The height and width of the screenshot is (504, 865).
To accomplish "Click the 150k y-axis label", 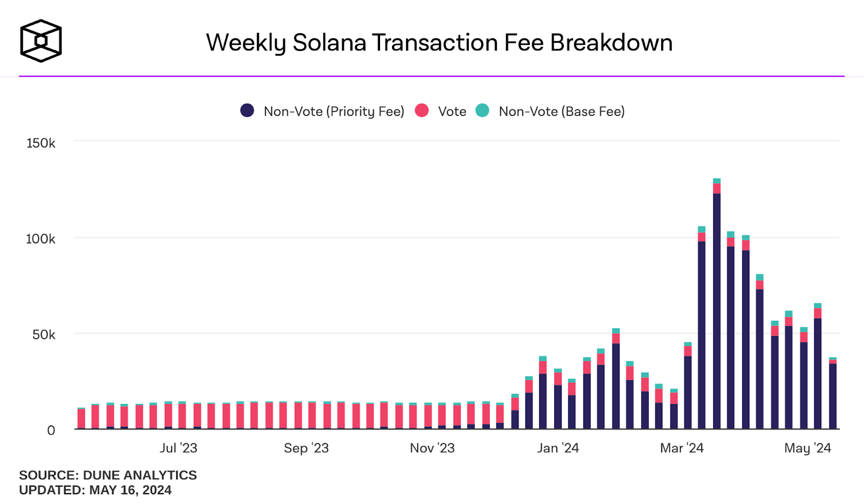I will point(41,143).
